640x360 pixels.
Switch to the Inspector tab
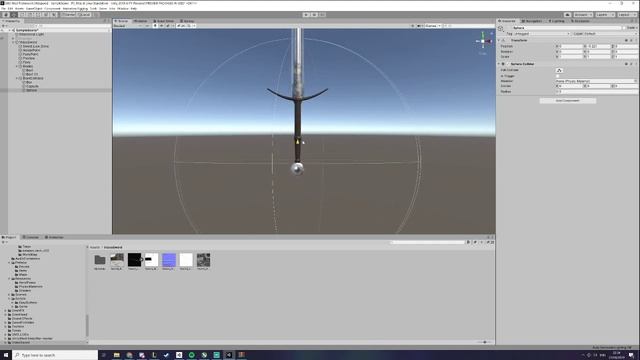click(507, 21)
